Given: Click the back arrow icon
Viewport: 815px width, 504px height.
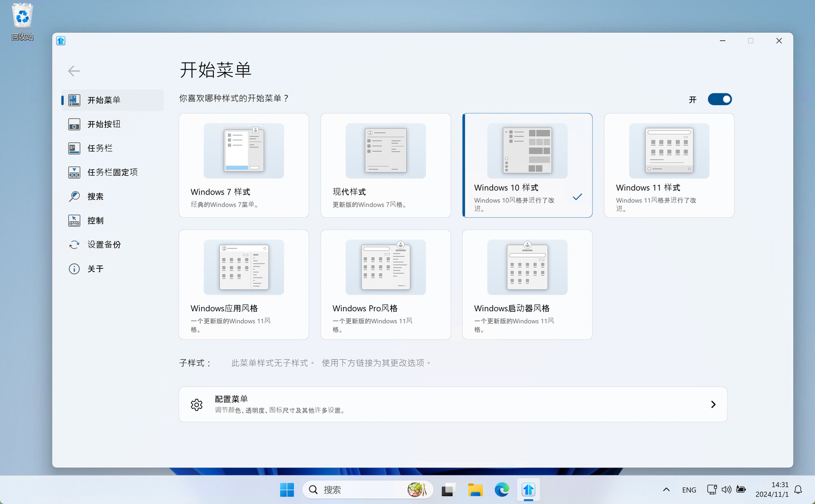Looking at the screenshot, I should click(x=74, y=71).
